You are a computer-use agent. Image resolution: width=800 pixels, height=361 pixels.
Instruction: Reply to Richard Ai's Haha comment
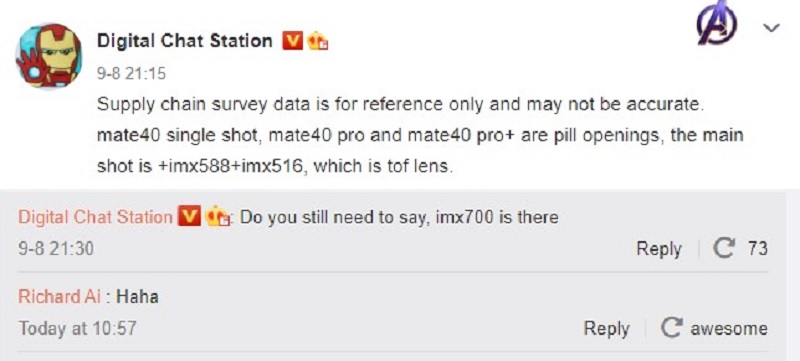[606, 328]
